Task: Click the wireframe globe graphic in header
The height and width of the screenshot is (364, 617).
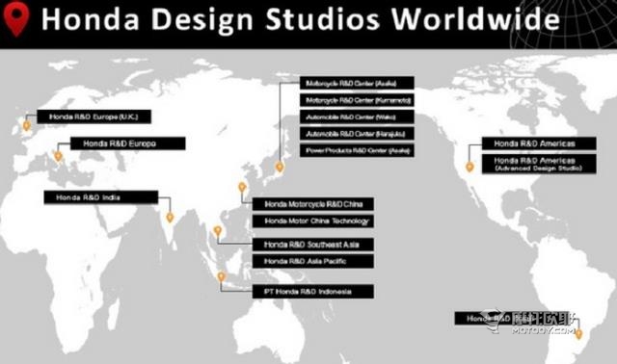Action: click(x=563, y=24)
